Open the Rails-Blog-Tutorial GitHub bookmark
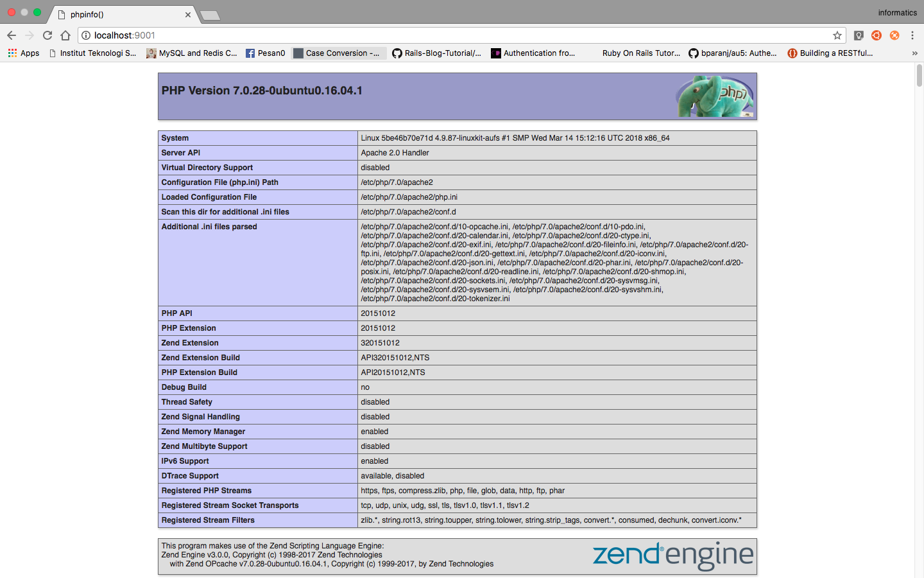The width and height of the screenshot is (924, 578). [437, 53]
